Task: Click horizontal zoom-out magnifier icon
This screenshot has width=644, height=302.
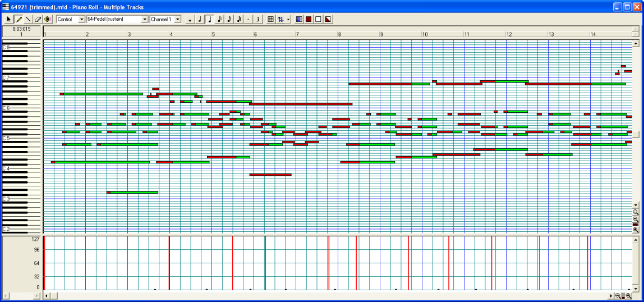Action: (618, 296)
